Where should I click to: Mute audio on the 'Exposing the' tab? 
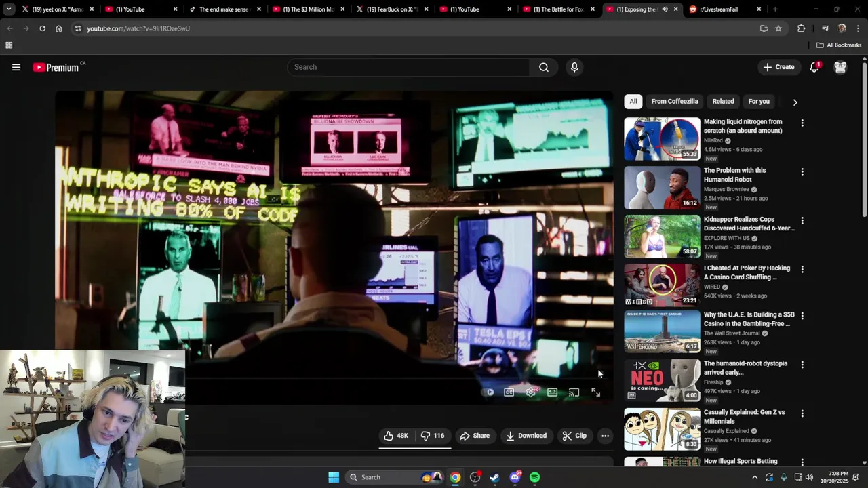(x=665, y=9)
